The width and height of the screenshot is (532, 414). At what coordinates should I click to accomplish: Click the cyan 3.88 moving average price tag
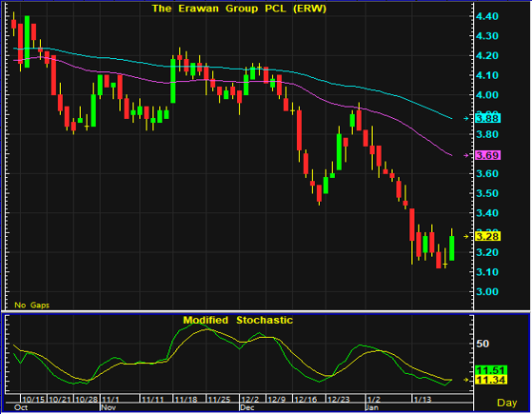tap(488, 118)
